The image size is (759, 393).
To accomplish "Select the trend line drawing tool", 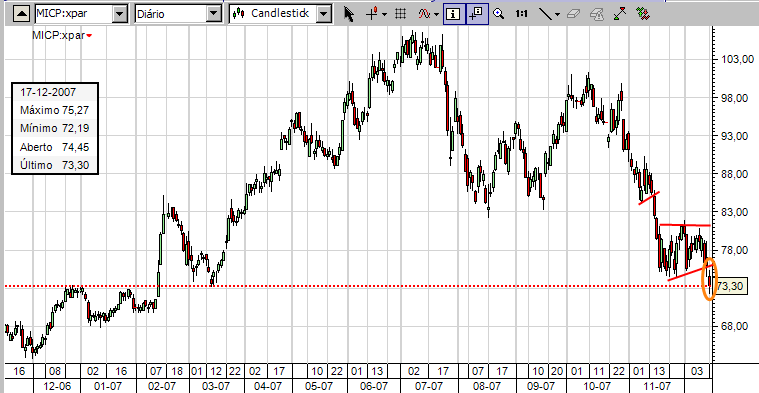I will [x=546, y=14].
